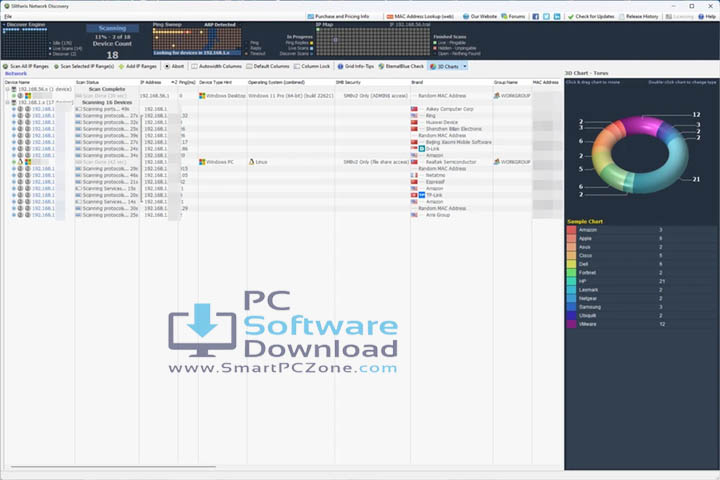The width and height of the screenshot is (720, 480).
Task: Select the '192.168.56.x (1 device)' tree label
Action: click(45, 89)
